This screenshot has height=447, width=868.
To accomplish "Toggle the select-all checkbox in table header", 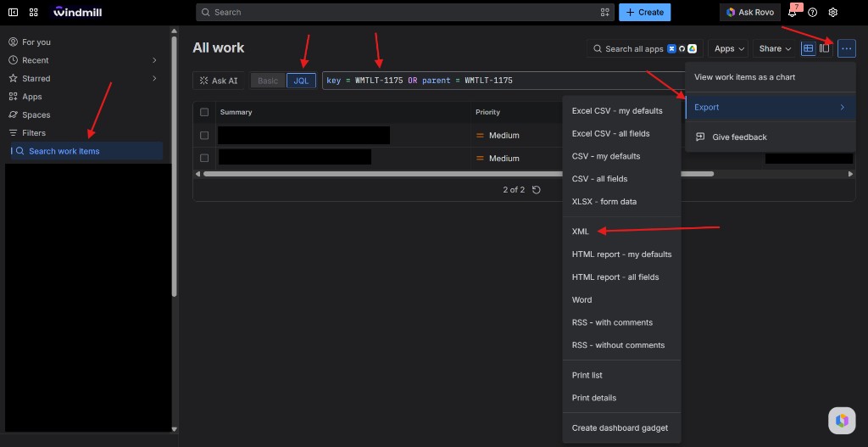I will (204, 112).
